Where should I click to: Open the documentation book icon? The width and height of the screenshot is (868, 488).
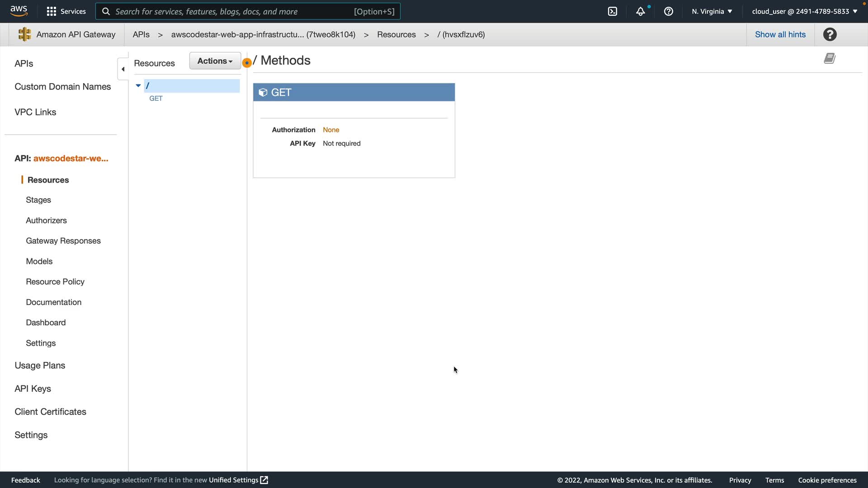click(830, 58)
